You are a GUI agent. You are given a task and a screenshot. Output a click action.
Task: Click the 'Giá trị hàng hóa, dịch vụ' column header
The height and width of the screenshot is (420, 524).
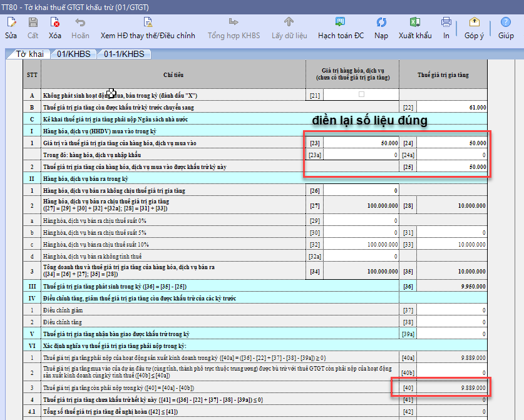[352, 74]
